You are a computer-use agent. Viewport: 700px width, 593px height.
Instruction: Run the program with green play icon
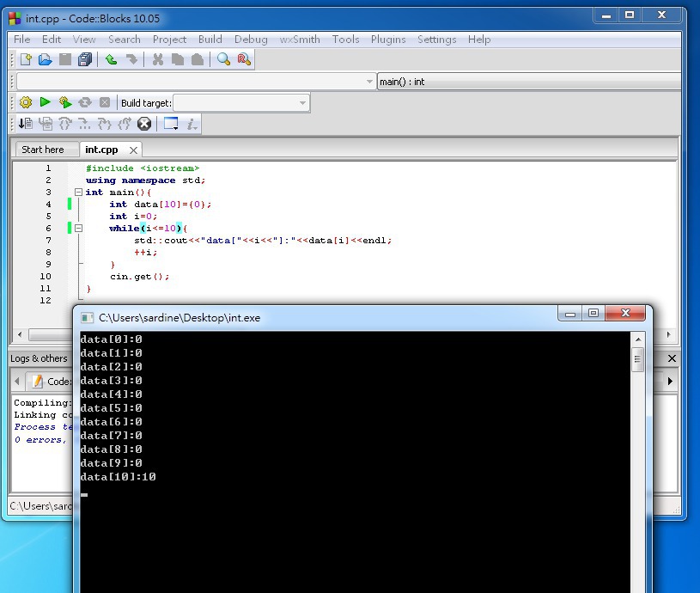coord(46,102)
